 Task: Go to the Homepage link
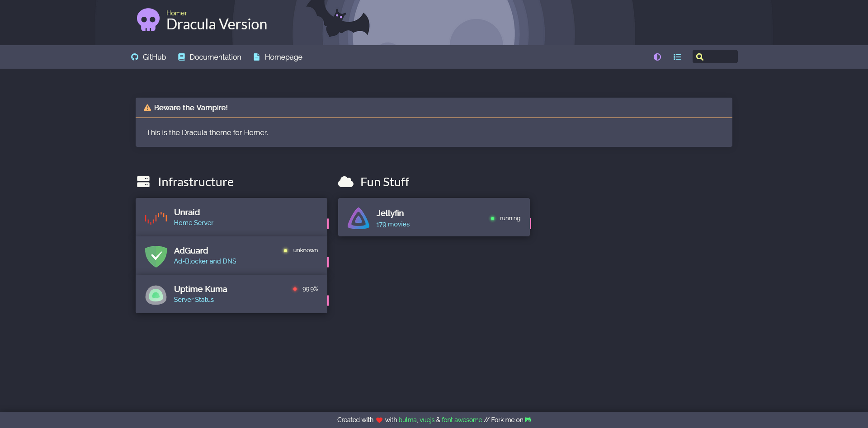click(x=278, y=57)
